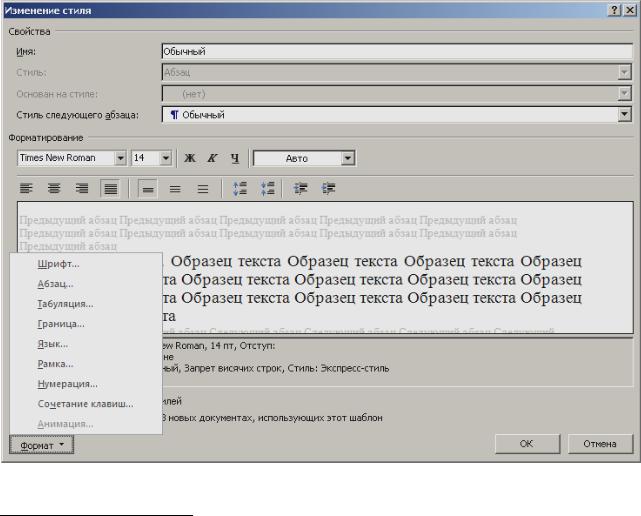This screenshot has height=516, width=641.
Task: Set double line spacing icon
Action: click(x=203, y=189)
